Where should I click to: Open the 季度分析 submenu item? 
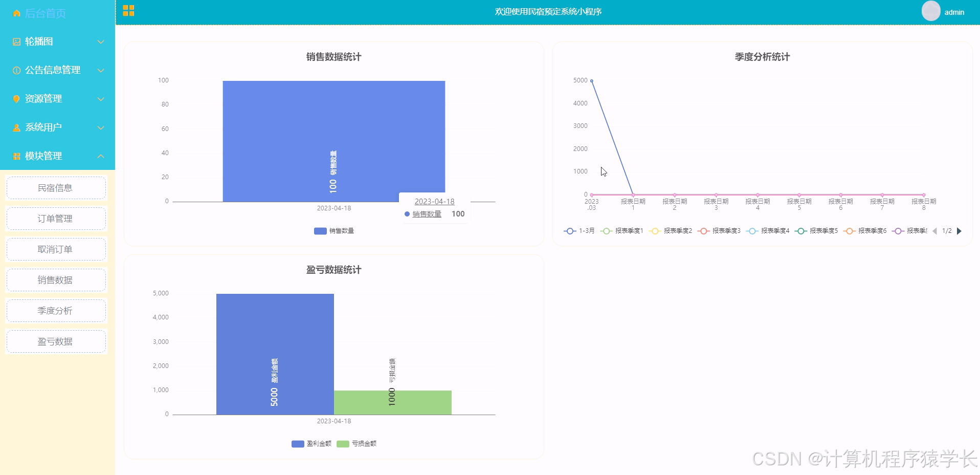(x=56, y=311)
